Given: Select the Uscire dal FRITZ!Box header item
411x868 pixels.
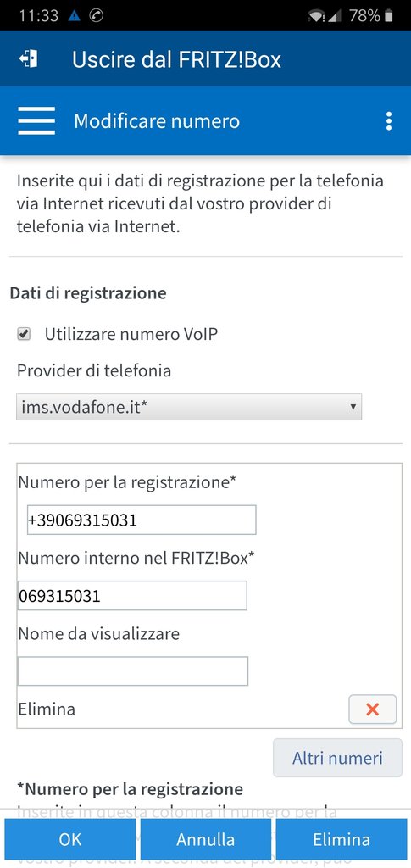Looking at the screenshot, I should tap(176, 59).
